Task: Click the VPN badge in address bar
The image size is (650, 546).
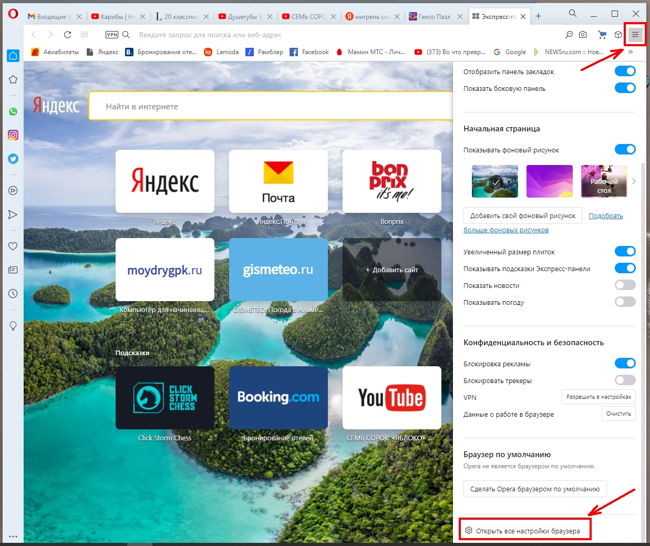Action: (112, 35)
